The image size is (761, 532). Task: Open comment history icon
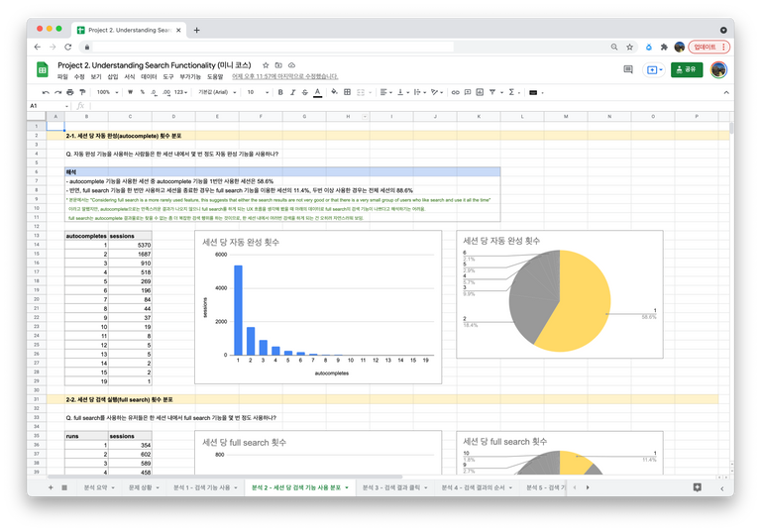(x=628, y=70)
